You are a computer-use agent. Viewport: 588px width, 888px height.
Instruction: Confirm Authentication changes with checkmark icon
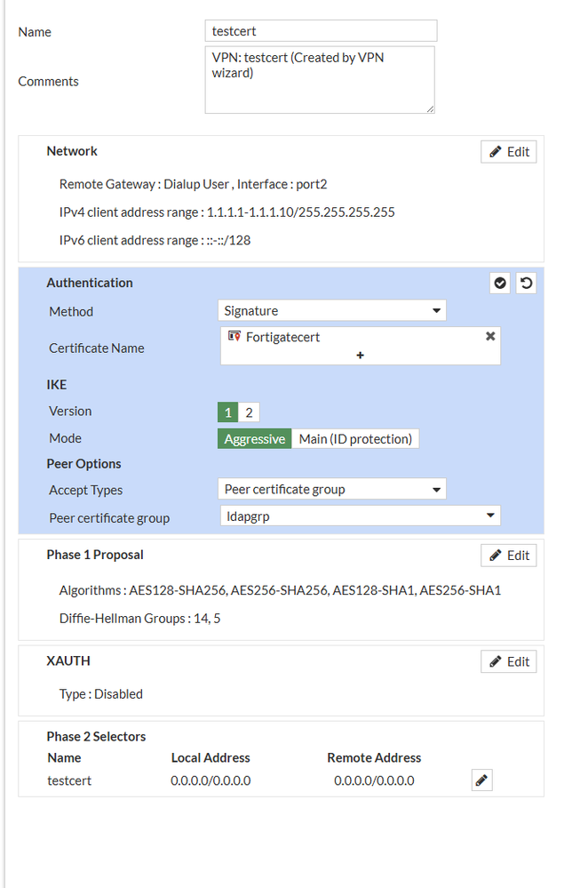(x=500, y=283)
